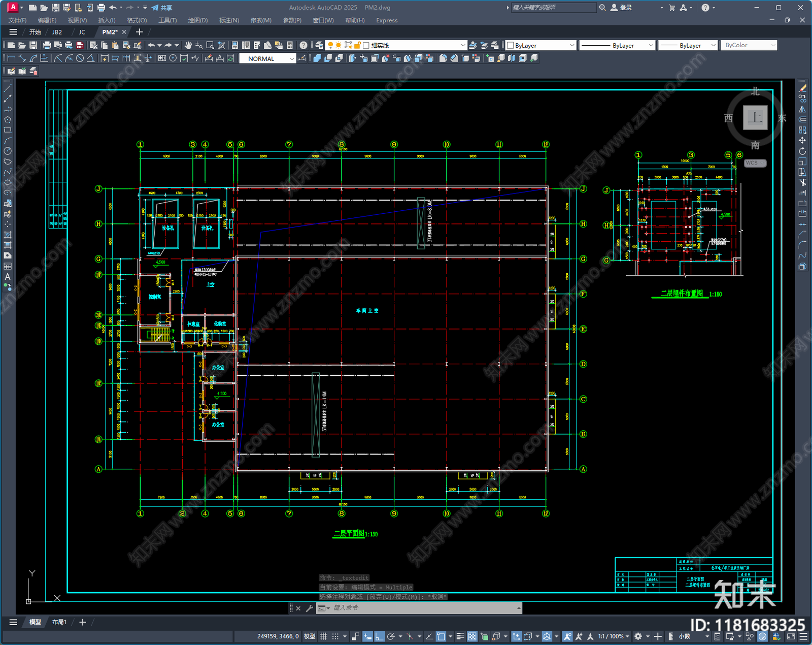Select the Arc Length dimension tool

click(x=33, y=58)
